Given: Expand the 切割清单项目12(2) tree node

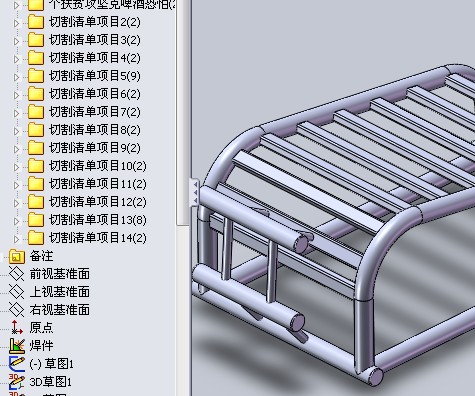Looking at the screenshot, I should tap(16, 203).
